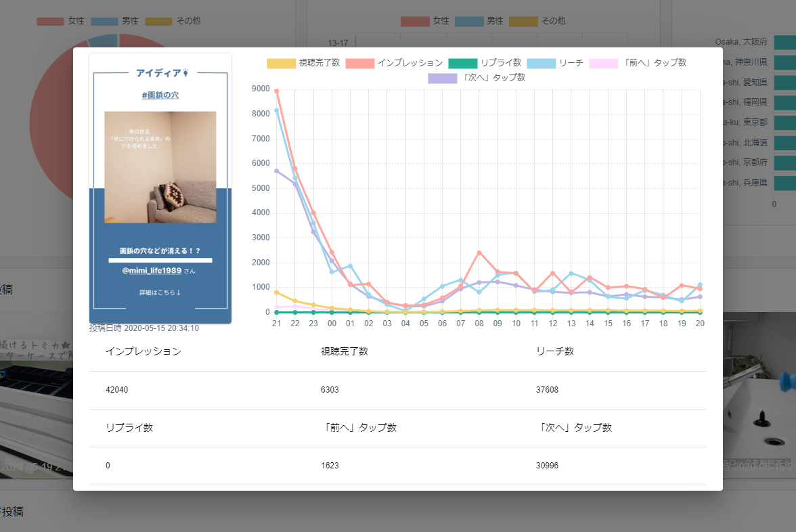This screenshot has width=796, height=532.
Task: Click the @mimi_life1989 username in story
Action: (152, 271)
